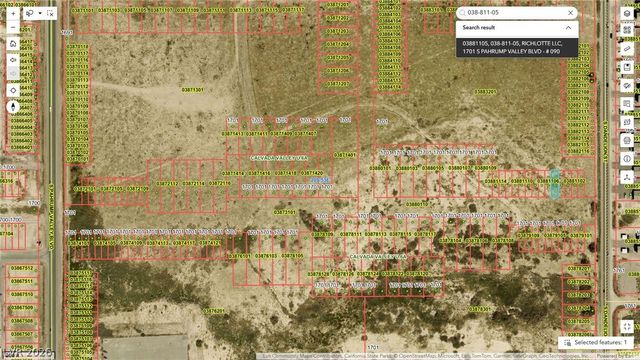640x360 pixels.
Task: Click parcel label 03867512
Action: click(22, 268)
